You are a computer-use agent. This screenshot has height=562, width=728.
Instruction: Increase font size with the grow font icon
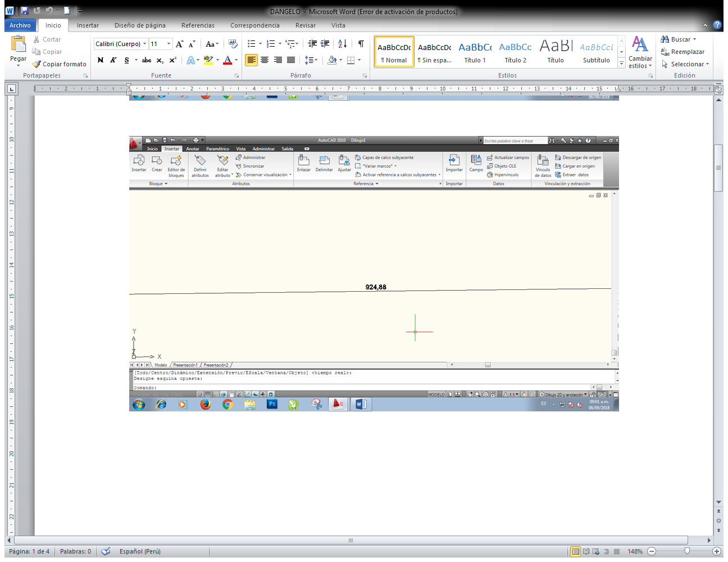(x=179, y=44)
